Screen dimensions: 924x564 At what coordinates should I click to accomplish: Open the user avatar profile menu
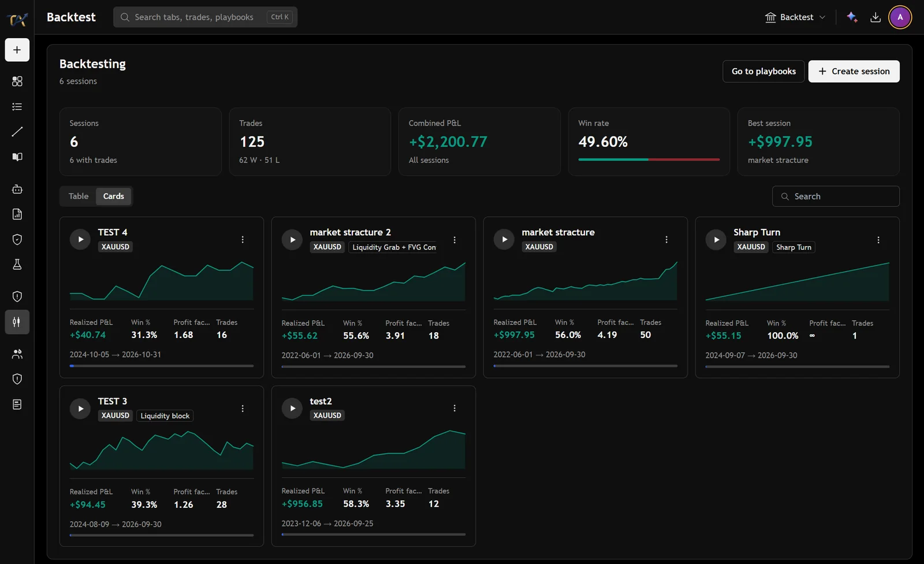tap(900, 17)
